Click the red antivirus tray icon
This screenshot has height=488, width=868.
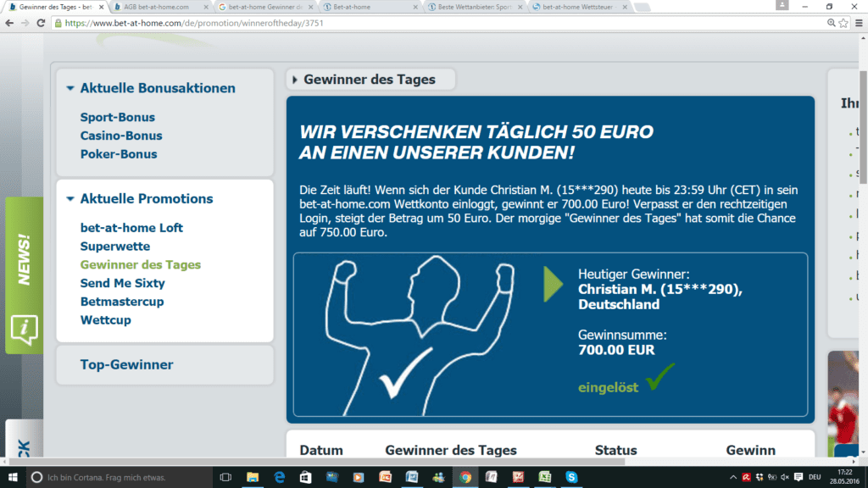[746, 477]
